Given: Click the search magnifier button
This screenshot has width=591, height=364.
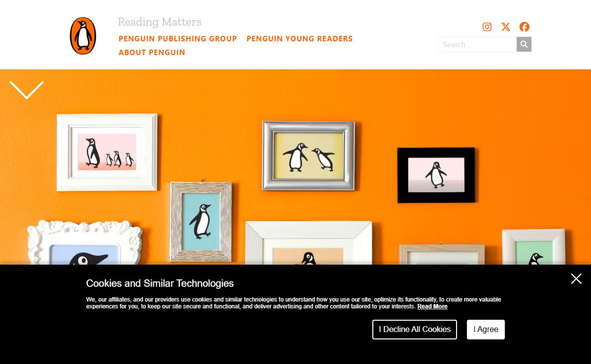Looking at the screenshot, I should [524, 44].
